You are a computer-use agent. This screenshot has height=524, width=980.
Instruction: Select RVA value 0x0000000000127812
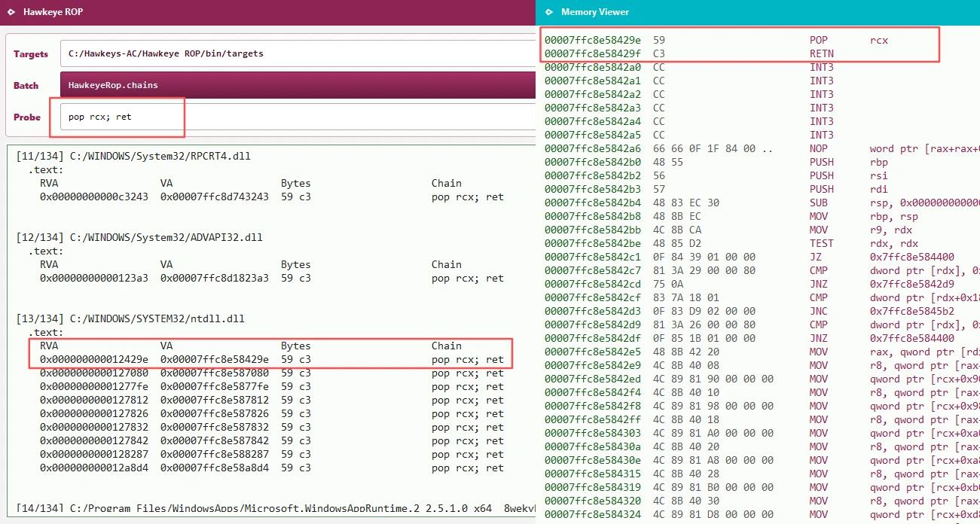click(x=94, y=401)
